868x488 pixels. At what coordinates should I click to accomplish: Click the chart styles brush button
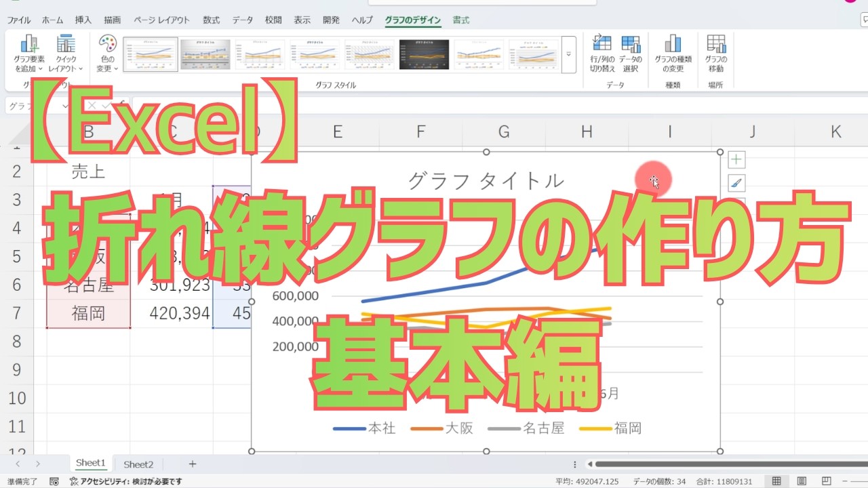click(736, 182)
